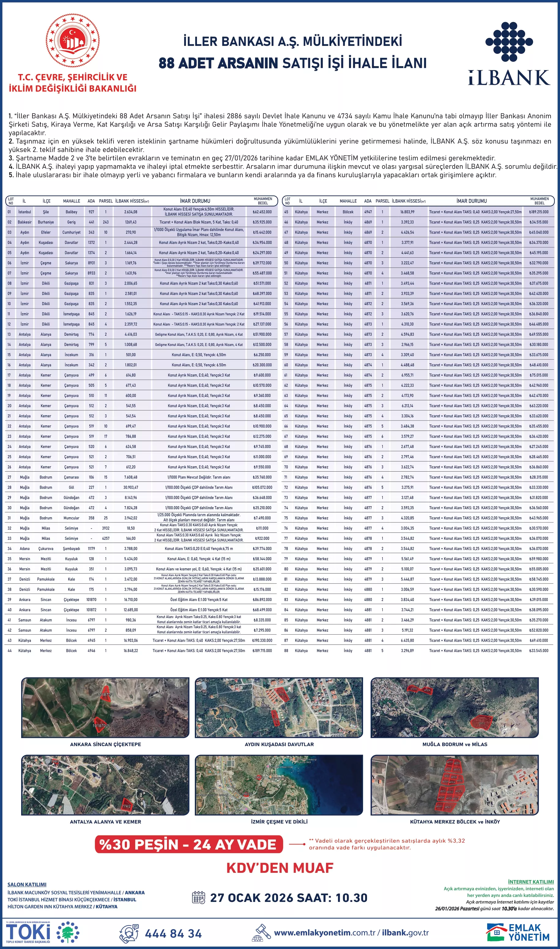
Task: Click the SALON KATILIMI heading
Action: (27, 884)
